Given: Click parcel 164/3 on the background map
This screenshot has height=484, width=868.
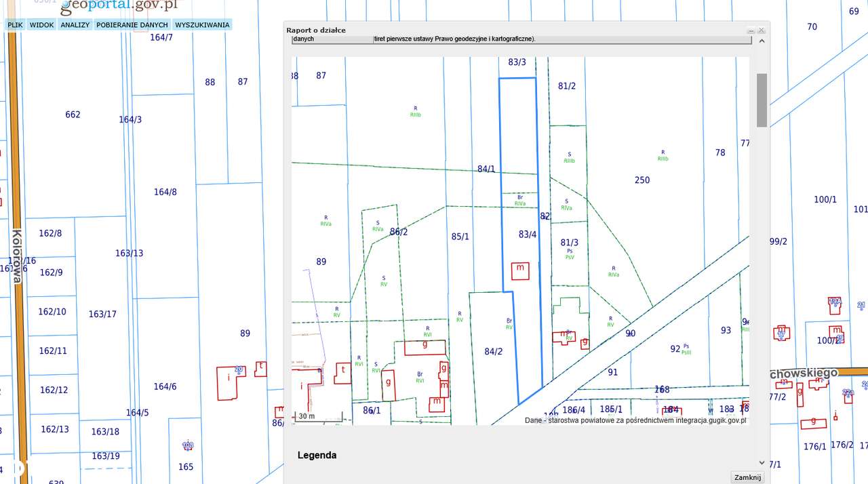Looking at the screenshot, I should click(x=130, y=119).
